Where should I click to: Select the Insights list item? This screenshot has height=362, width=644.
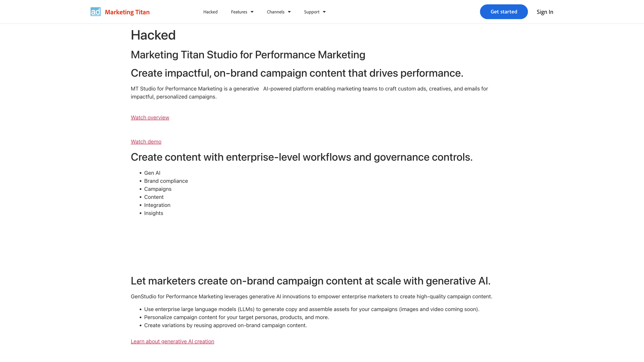tap(153, 213)
